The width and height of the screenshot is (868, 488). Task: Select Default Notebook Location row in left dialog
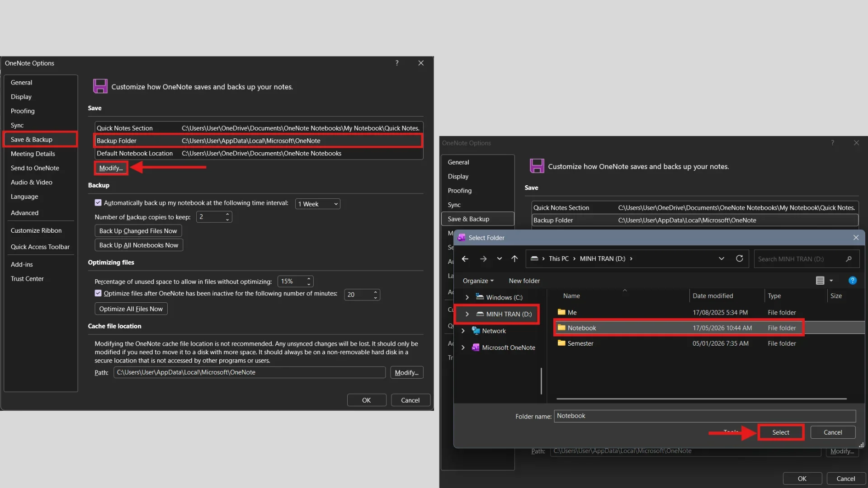(259, 154)
